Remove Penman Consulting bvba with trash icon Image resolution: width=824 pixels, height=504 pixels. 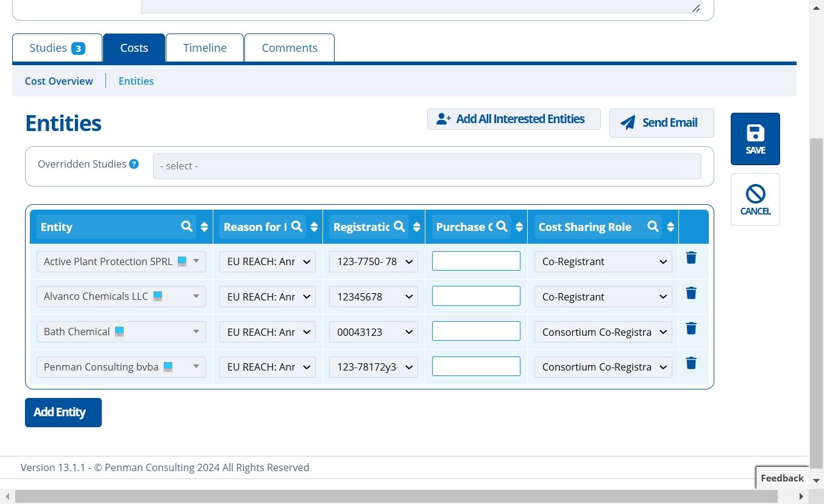pos(691,363)
